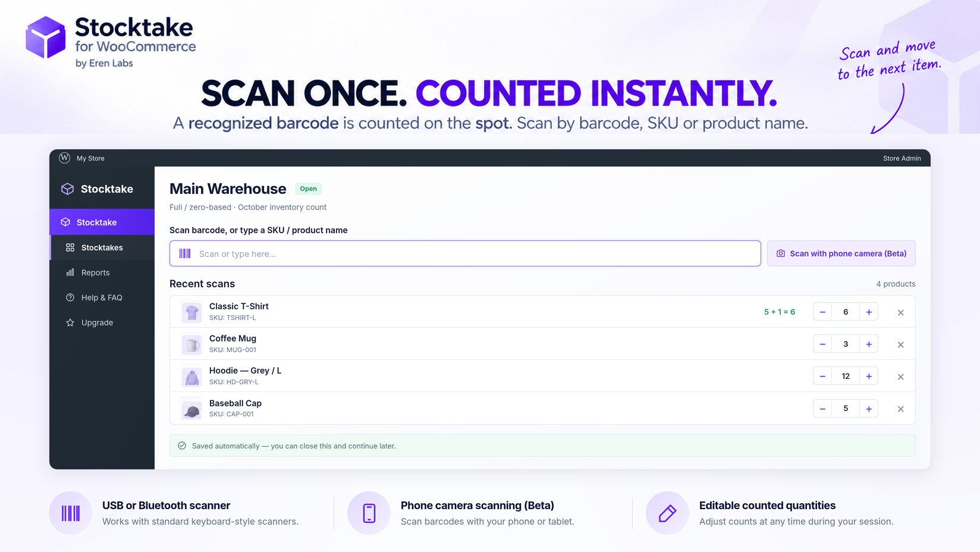Viewport: 980px width, 552px height.
Task: Open Help & FAQ page
Action: click(102, 297)
